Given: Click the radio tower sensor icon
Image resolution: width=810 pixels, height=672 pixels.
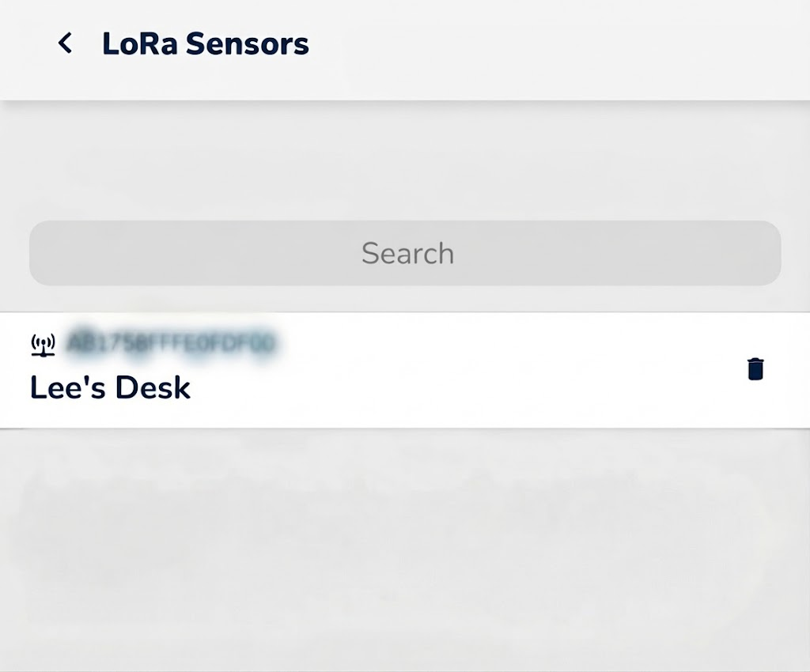Looking at the screenshot, I should 44,345.
